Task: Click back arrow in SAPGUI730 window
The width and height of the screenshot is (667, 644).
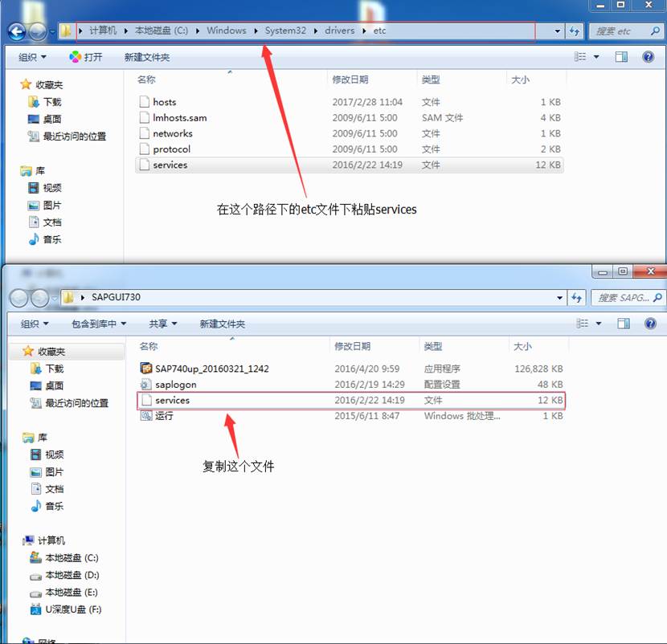Action: (18, 298)
